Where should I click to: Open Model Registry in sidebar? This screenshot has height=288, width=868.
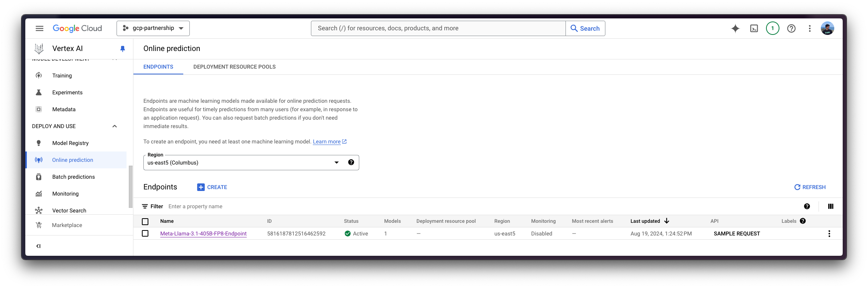[x=70, y=143]
